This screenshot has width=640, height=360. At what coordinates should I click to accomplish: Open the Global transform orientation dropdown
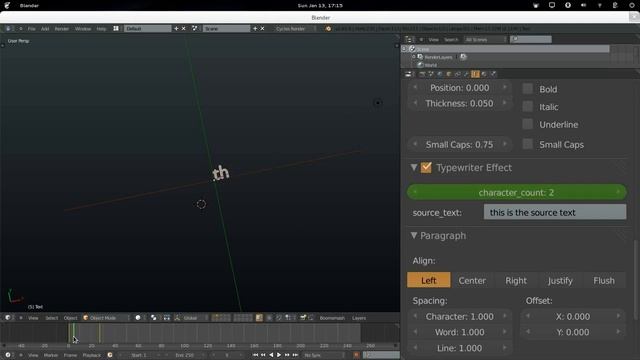[192, 318]
